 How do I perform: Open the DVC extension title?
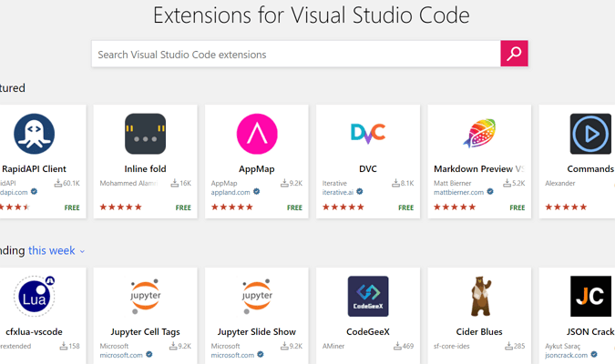pyautogui.click(x=368, y=169)
